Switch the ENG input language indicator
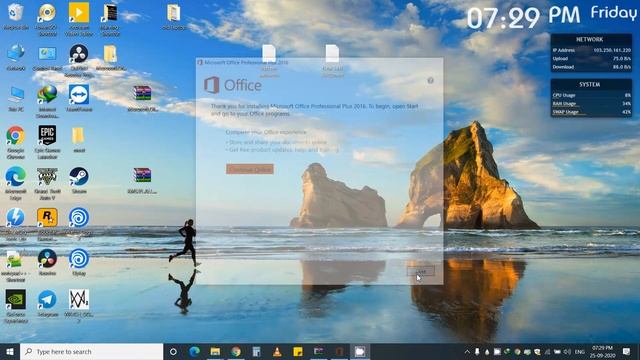 580,351
